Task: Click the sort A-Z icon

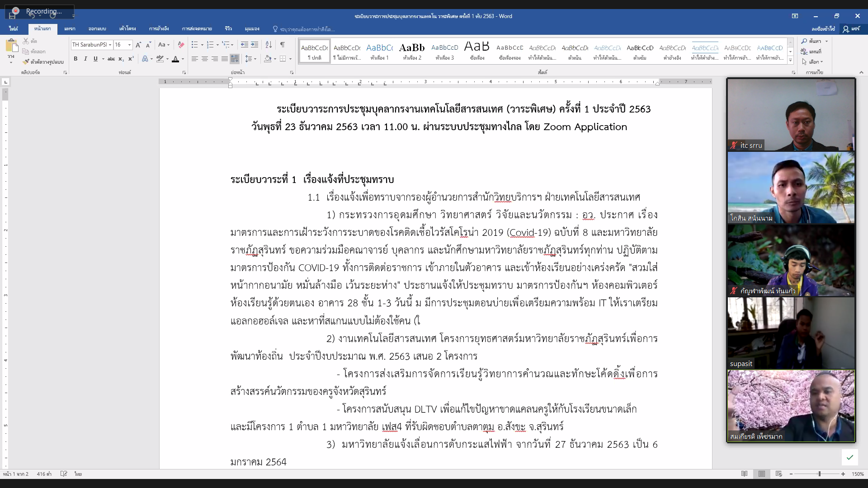Action: [x=269, y=45]
